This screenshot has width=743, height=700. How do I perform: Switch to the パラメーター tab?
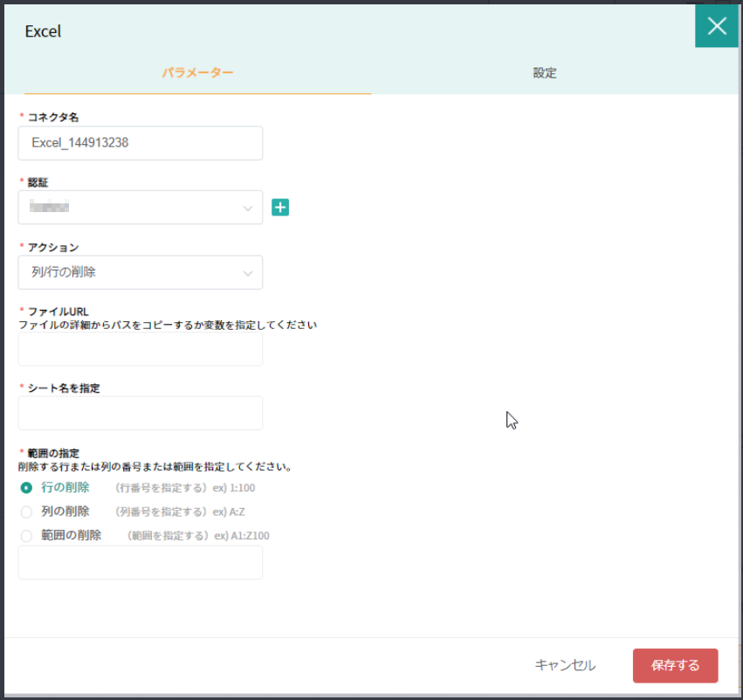click(x=197, y=73)
